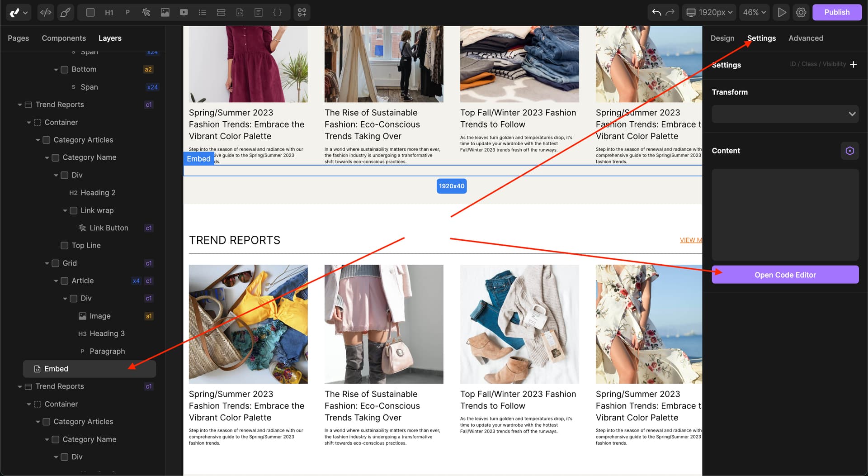
Task: Select the Link Button layer
Action: pyautogui.click(x=108, y=228)
